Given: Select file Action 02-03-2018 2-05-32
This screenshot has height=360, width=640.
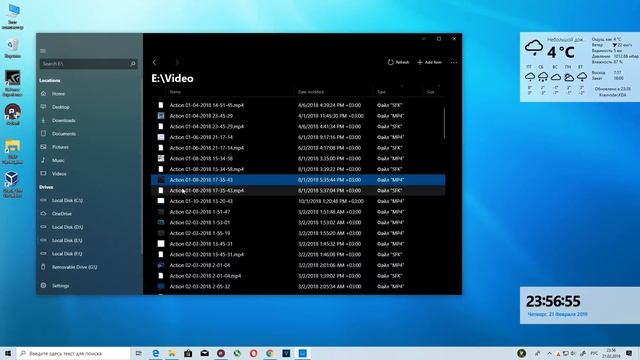Looking at the screenshot, I should [x=298, y=287].
